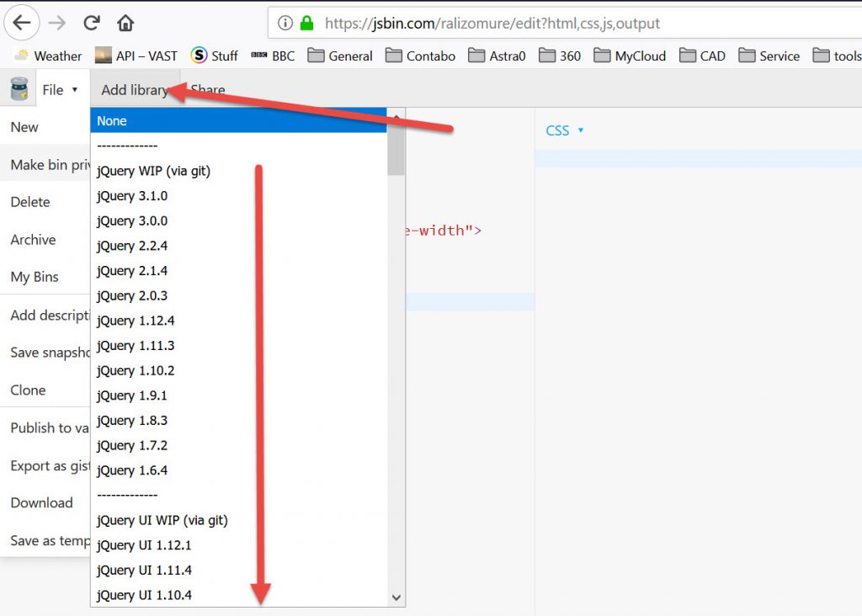Select jQuery 3.1.0 from the library list
This screenshot has width=862, height=616.
tap(132, 196)
